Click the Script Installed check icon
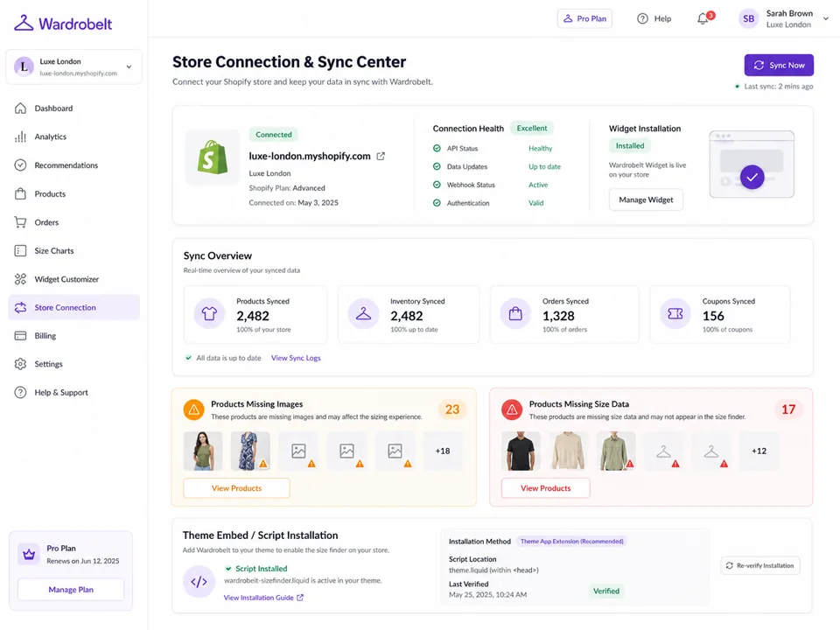This screenshot has height=630, width=840. click(x=228, y=569)
